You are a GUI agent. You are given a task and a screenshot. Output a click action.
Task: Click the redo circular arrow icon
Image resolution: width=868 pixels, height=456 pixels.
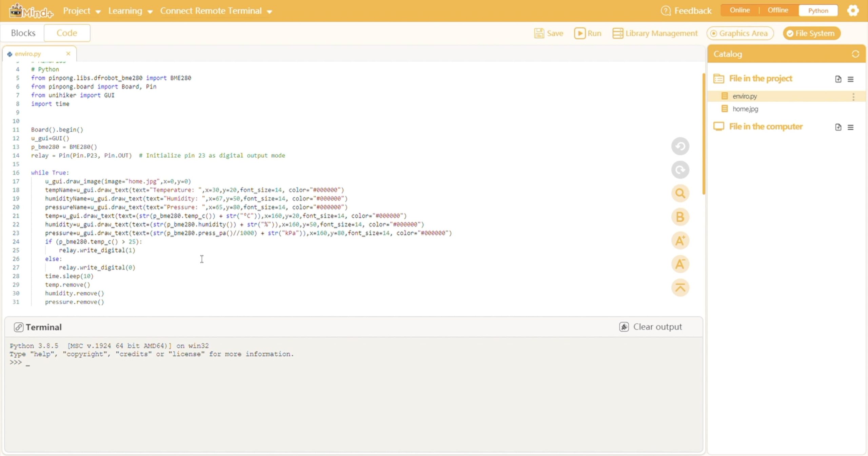(x=680, y=170)
